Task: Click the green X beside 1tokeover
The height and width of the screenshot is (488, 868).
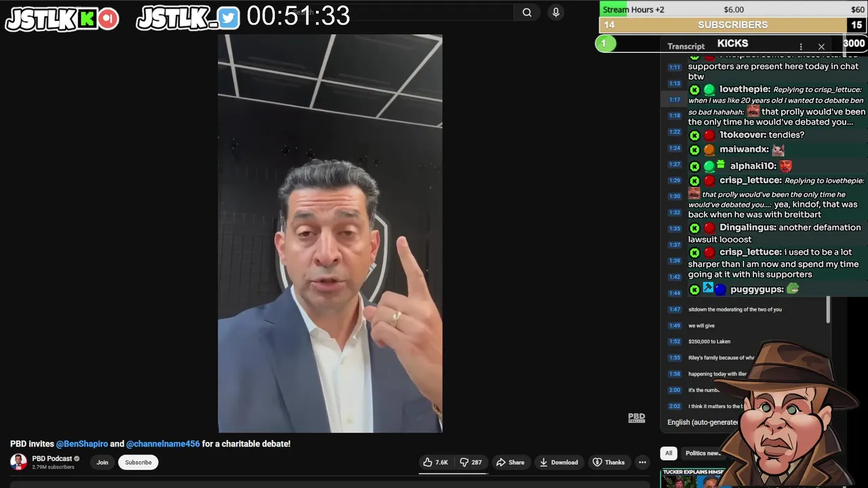Action: tap(694, 135)
